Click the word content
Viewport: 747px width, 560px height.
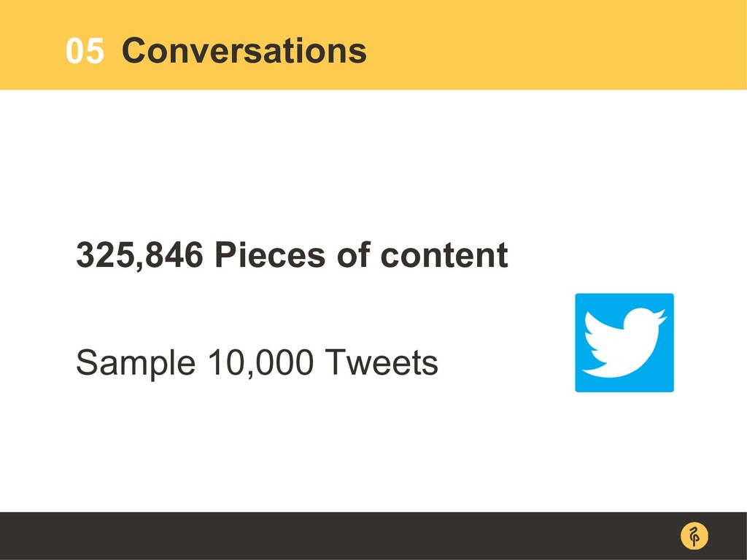(x=444, y=255)
